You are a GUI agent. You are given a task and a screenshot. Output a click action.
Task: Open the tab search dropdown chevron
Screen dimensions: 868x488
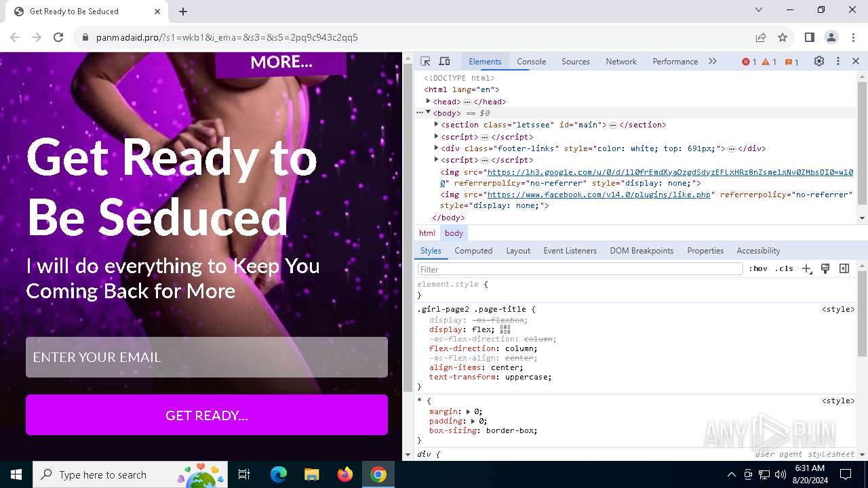[x=759, y=9]
